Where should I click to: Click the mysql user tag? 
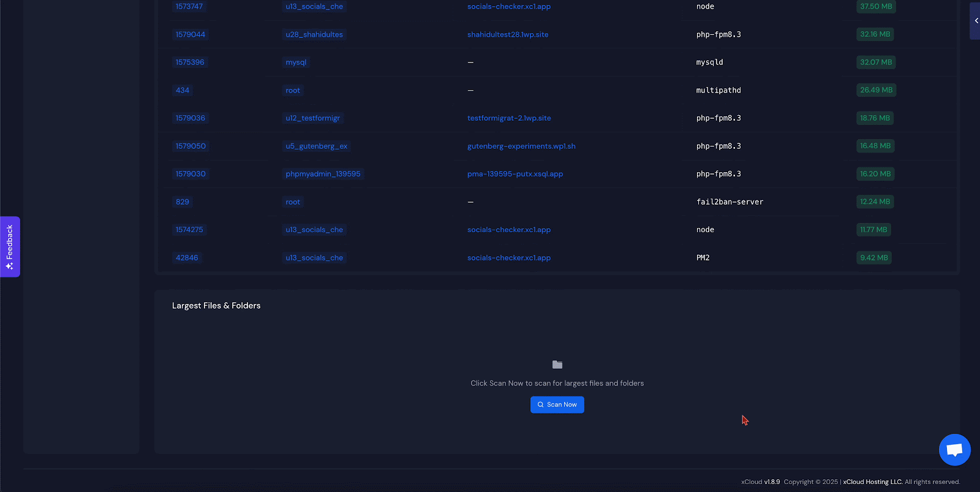(296, 62)
